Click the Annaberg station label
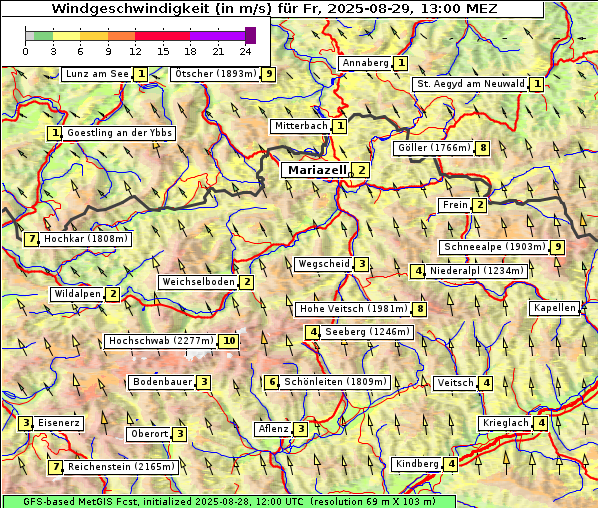 pos(365,63)
